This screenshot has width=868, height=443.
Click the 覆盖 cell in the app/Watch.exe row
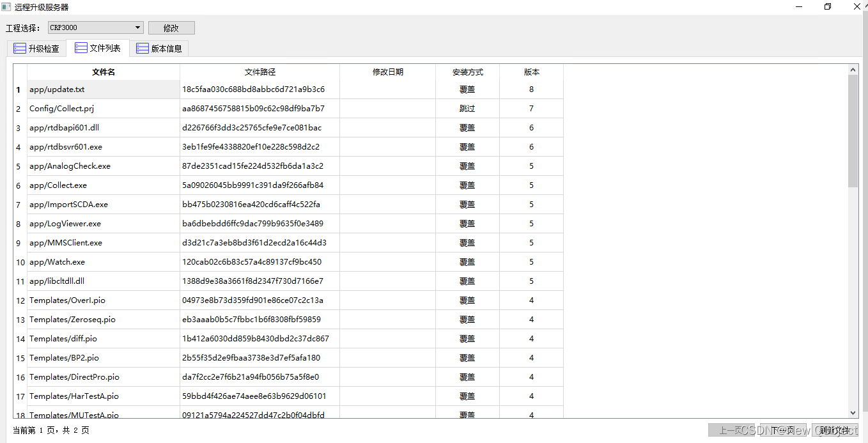click(468, 262)
